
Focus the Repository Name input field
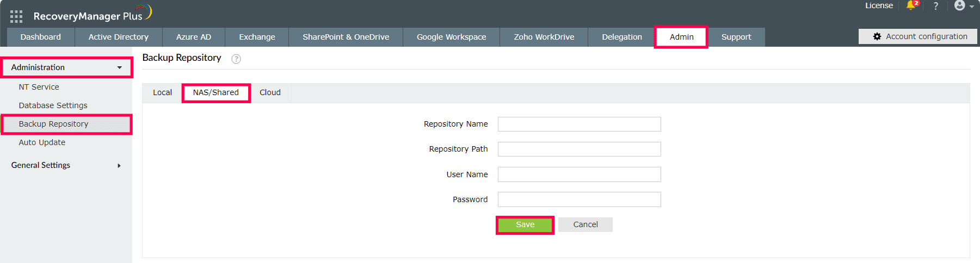[x=579, y=124]
